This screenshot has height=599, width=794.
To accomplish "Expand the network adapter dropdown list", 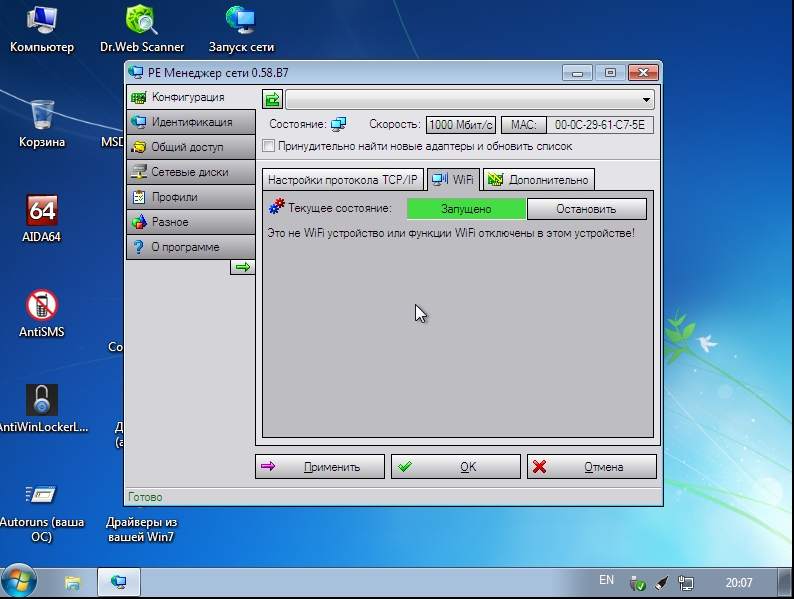I will [646, 100].
